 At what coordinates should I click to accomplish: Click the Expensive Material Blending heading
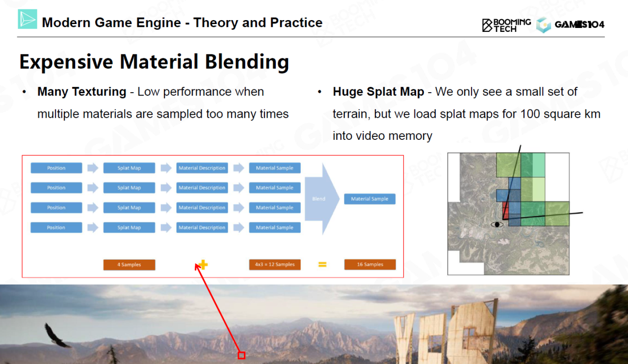pyautogui.click(x=154, y=62)
